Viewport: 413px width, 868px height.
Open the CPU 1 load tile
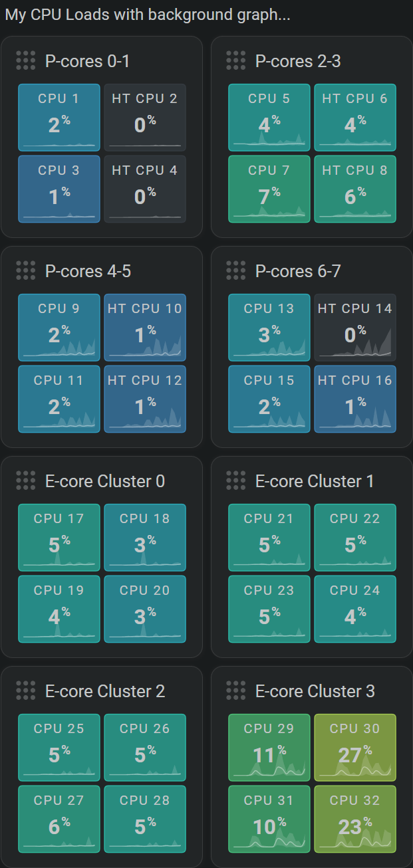59,117
